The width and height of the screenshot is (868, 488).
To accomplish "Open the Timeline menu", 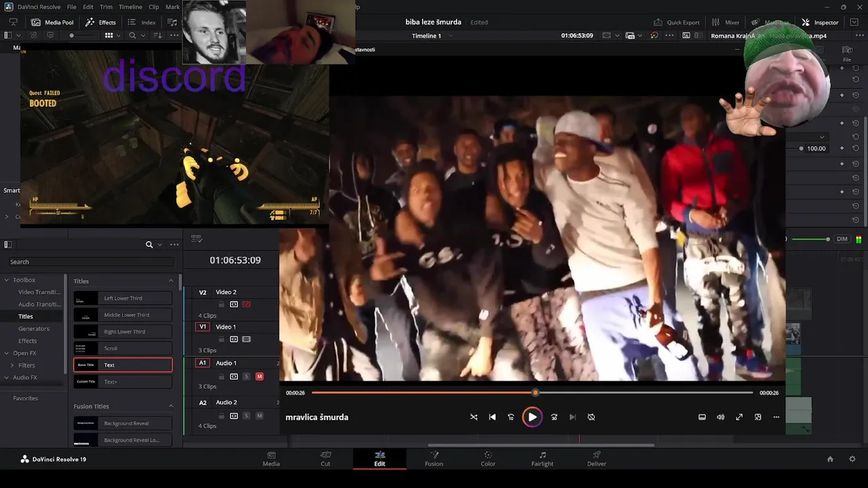I will point(130,7).
